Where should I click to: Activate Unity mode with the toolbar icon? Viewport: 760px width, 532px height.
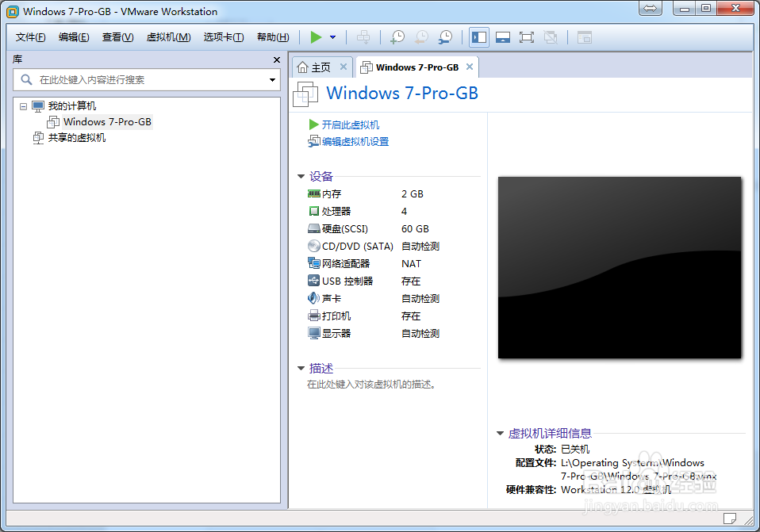pyautogui.click(x=550, y=36)
